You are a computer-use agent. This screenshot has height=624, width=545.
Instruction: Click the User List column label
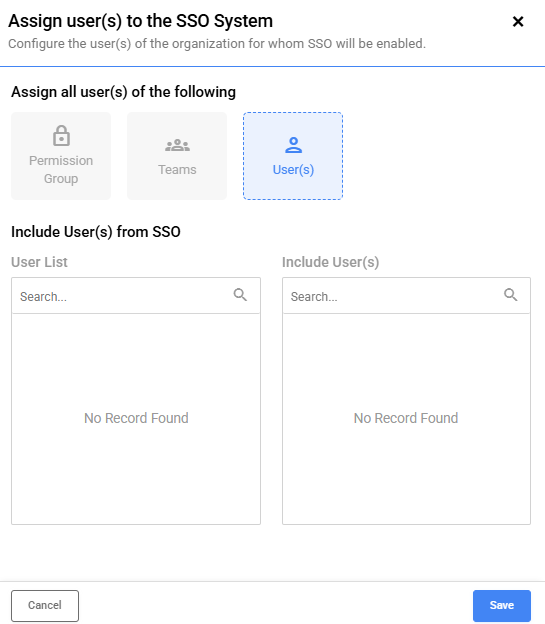click(39, 262)
